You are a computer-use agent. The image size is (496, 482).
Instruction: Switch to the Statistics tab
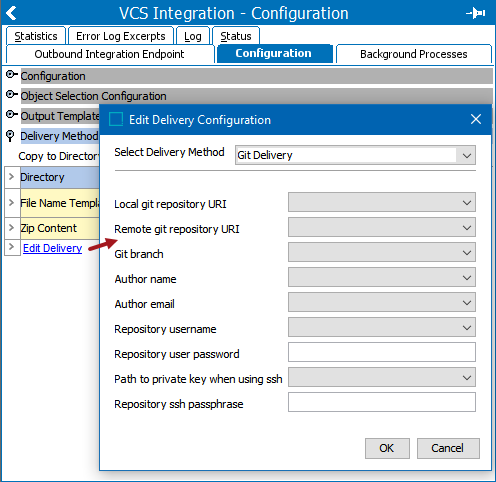click(x=36, y=36)
